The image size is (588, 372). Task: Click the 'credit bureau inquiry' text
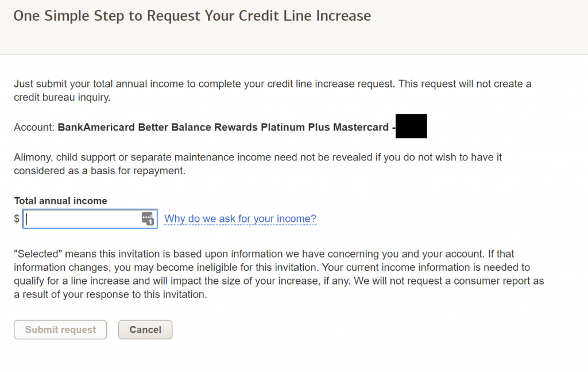(62, 97)
